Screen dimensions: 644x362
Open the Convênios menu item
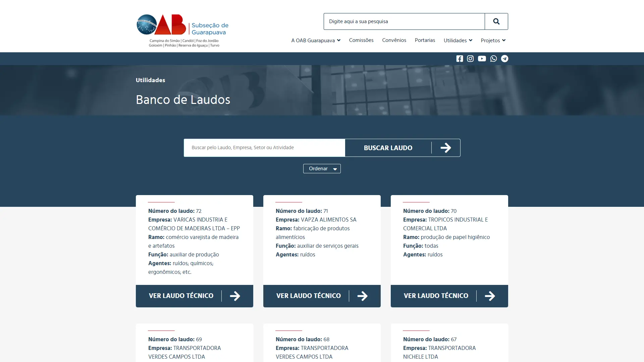(394, 40)
